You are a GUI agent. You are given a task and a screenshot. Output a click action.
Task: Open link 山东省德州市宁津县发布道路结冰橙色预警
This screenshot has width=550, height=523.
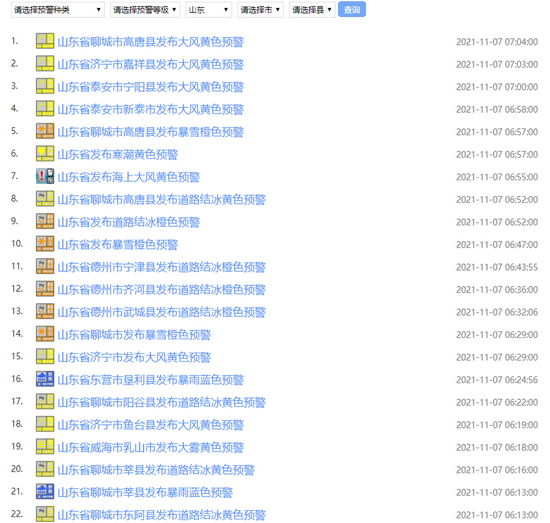pos(161,267)
